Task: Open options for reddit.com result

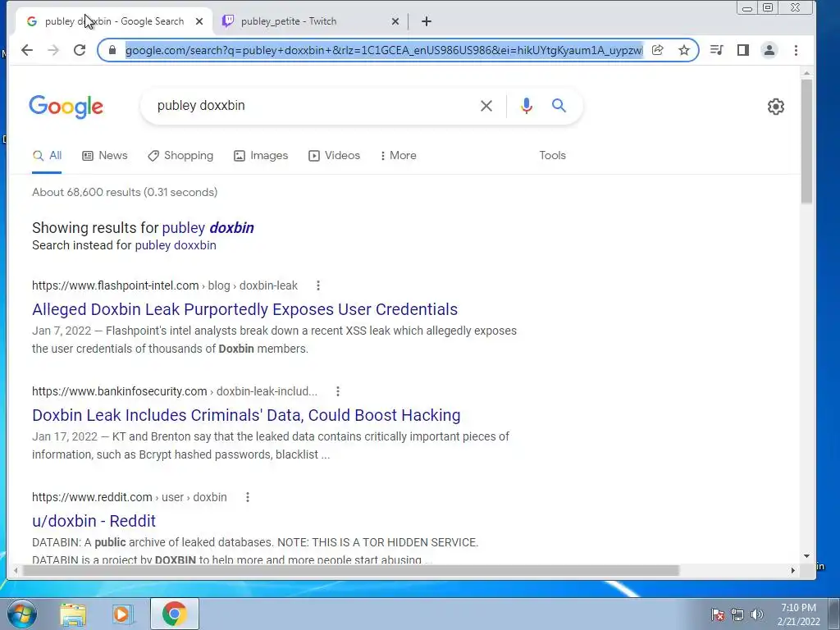Action: pyautogui.click(x=248, y=497)
